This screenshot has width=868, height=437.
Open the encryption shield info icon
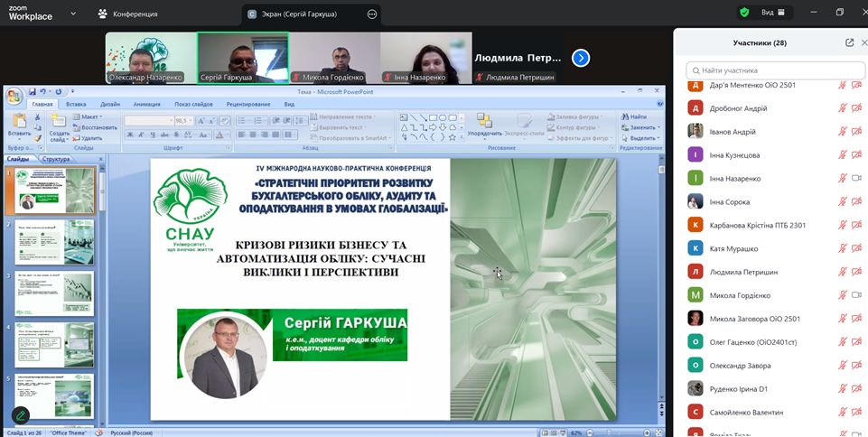[x=744, y=13]
